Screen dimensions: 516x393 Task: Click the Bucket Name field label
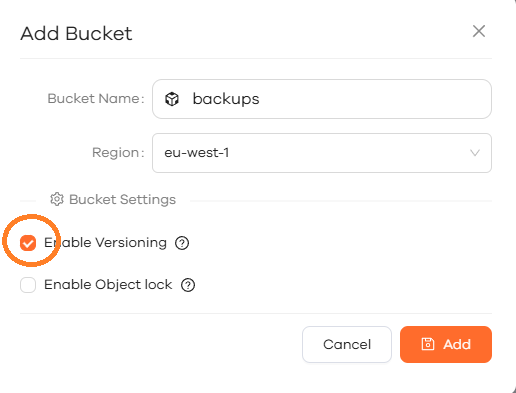pyautogui.click(x=96, y=99)
